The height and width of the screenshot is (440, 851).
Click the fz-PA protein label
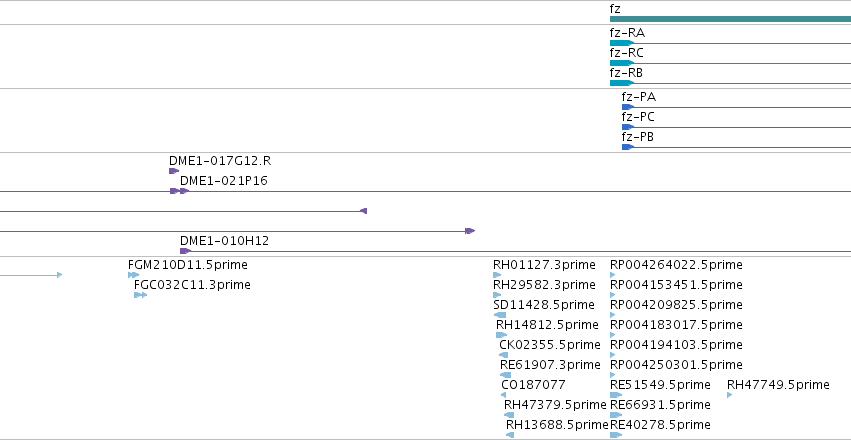pos(639,98)
